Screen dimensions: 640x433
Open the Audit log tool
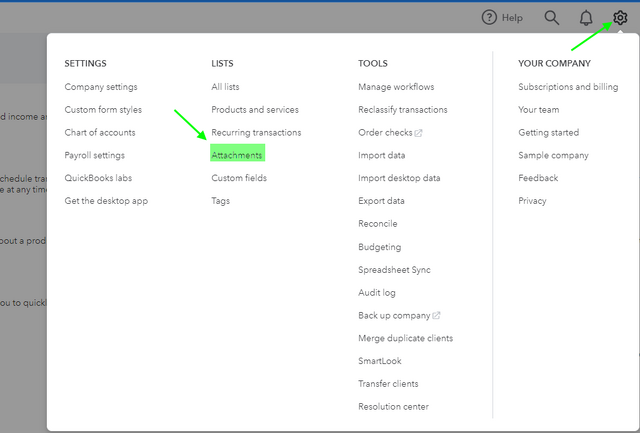click(x=377, y=293)
